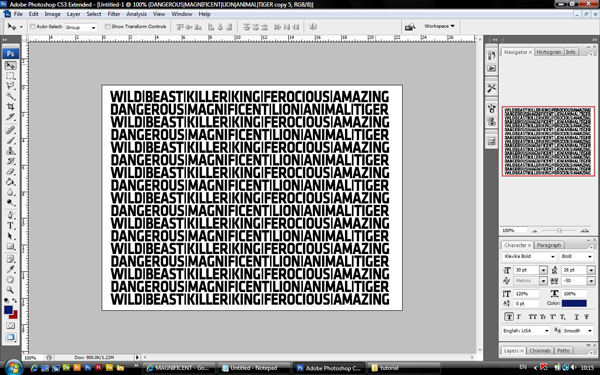Click the Go to Bridge button

[410, 27]
